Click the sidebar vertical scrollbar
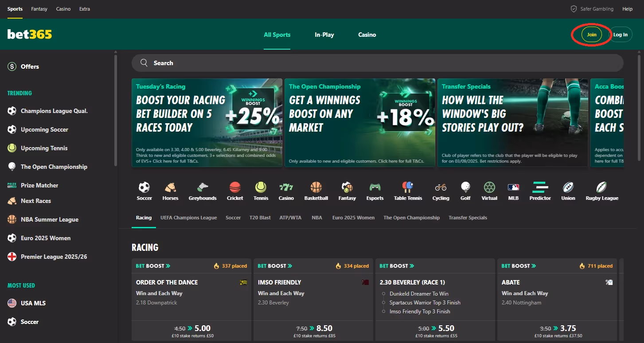644x343 pixels. pos(116,110)
